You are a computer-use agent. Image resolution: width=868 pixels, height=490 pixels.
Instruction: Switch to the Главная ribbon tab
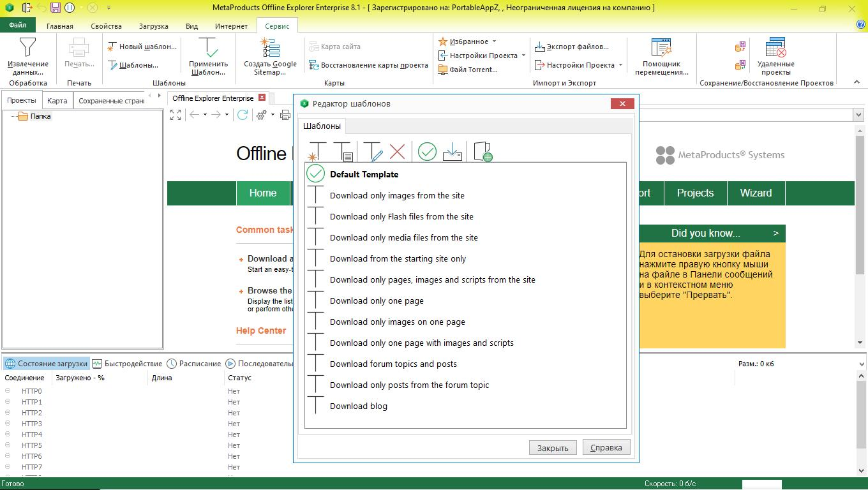pyautogui.click(x=60, y=26)
